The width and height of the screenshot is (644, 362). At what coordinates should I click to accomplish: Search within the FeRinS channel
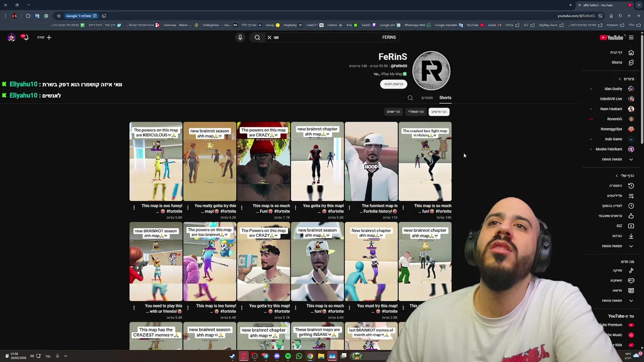coord(410,98)
